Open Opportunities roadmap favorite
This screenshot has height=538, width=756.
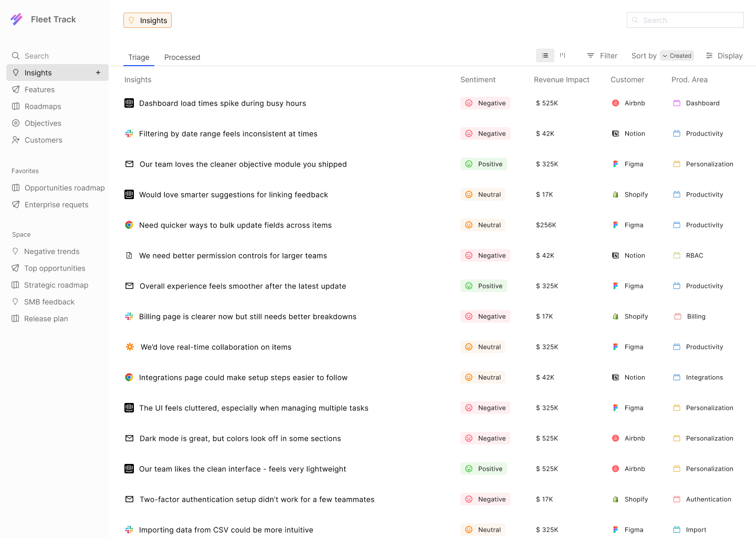click(x=64, y=188)
